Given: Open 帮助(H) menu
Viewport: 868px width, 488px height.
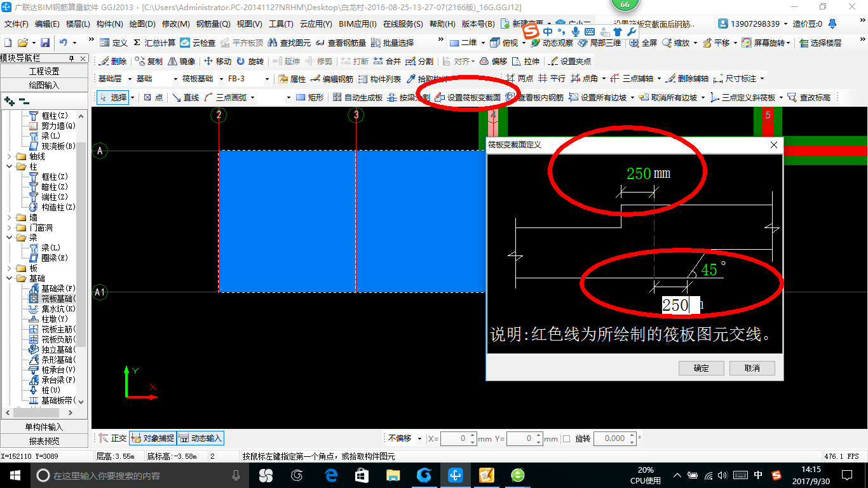Looking at the screenshot, I should (442, 24).
